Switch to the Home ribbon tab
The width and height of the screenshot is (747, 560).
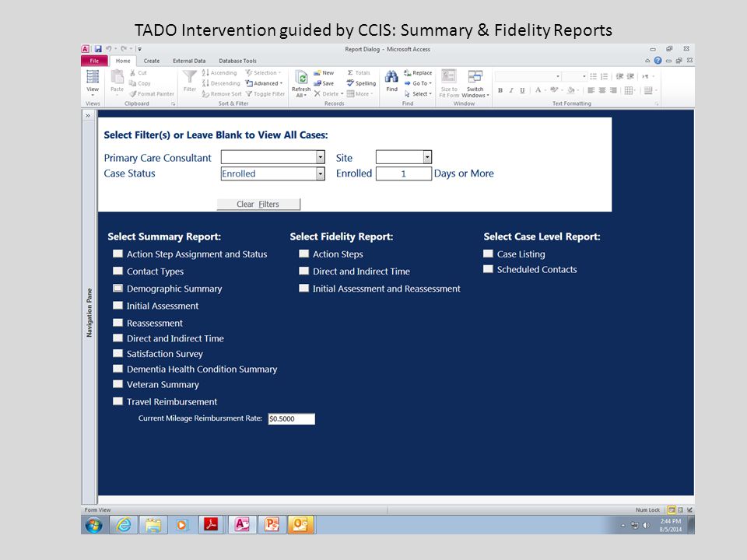pos(123,61)
